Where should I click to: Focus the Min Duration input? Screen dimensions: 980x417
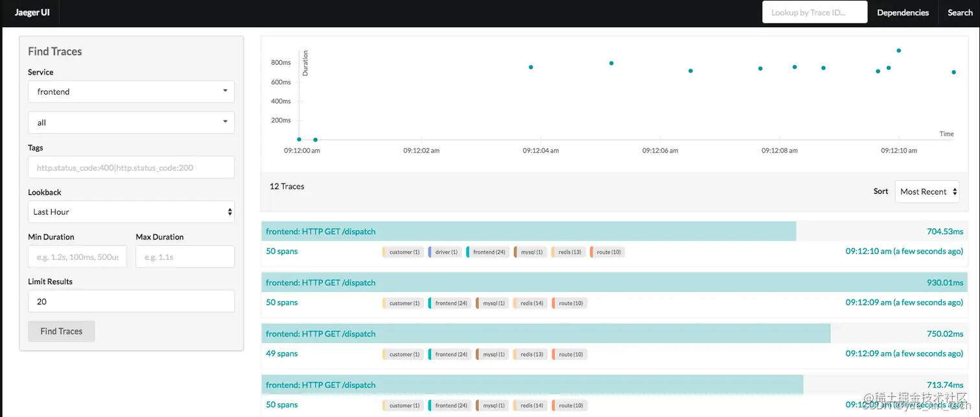78,257
